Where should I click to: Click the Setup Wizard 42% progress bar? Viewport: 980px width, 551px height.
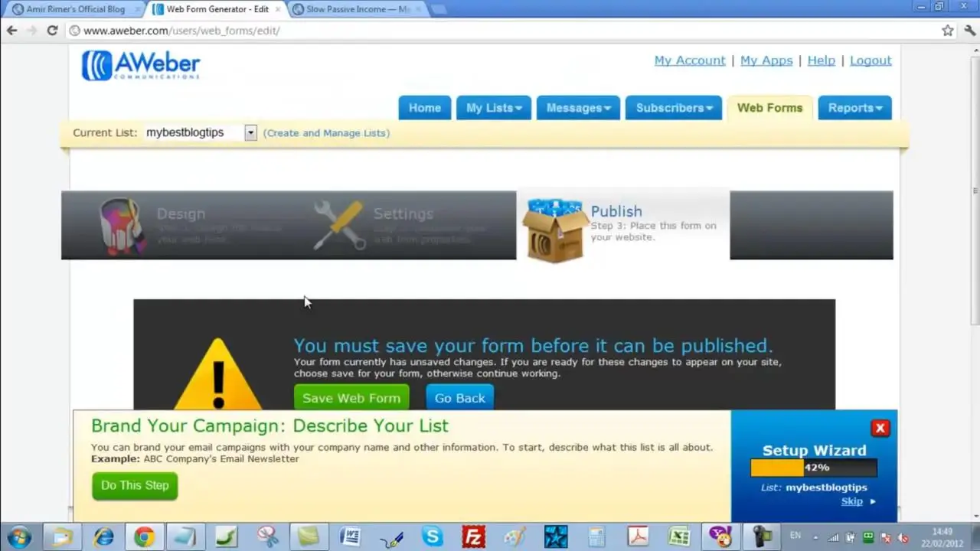[x=814, y=468]
